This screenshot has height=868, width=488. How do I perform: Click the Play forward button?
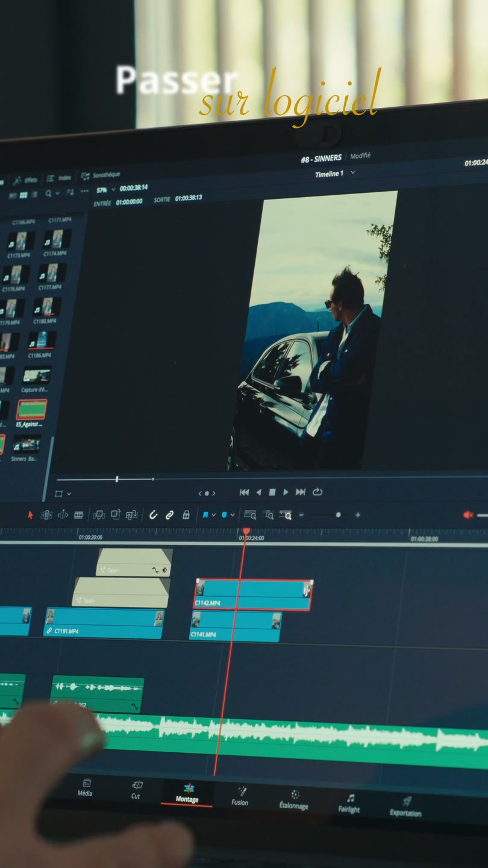(286, 492)
